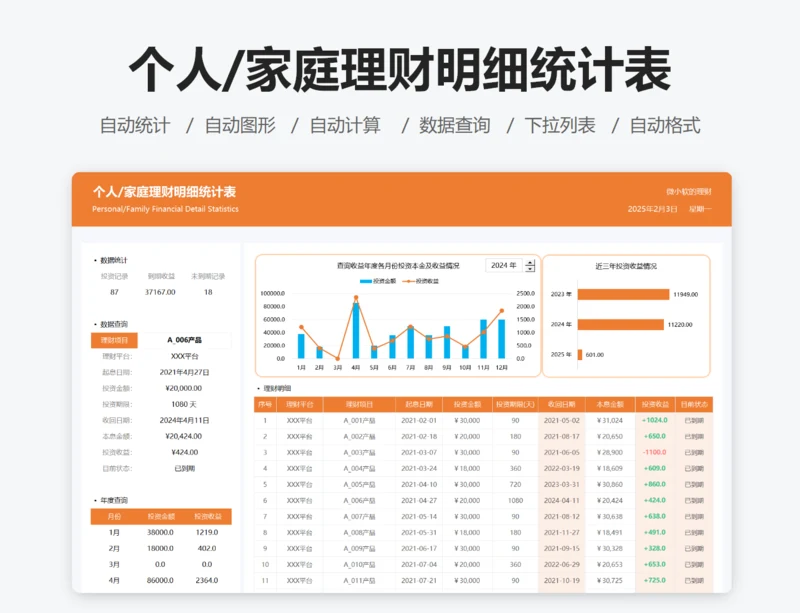Click the 近三年投资收益情况 chart title
The width and height of the screenshot is (800, 613).
pos(626,266)
